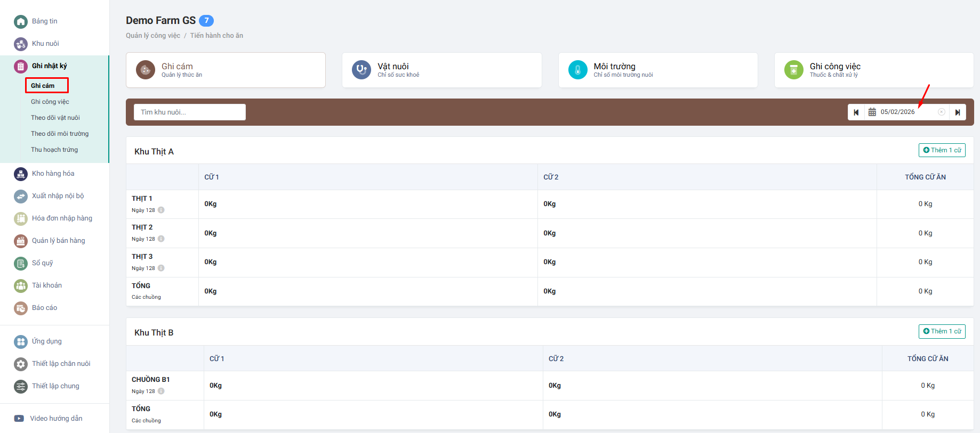
Task: Click Thêm 1 cữ for Khu Thịt B
Action: (942, 331)
